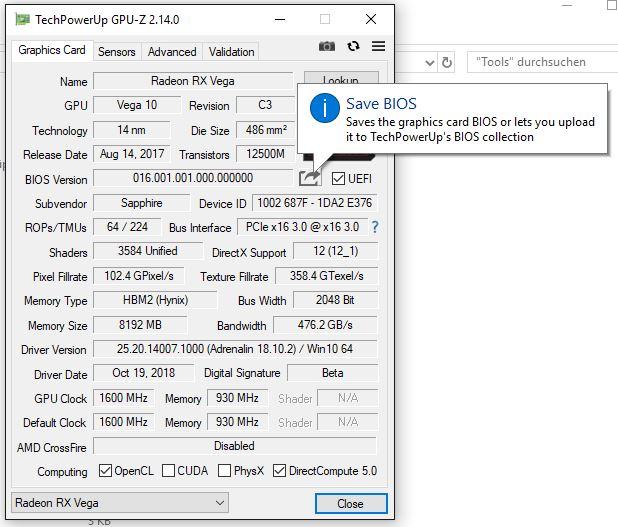Click the GPU Clock value 1600 MHz
Screen dimensions: 618x527
123,398
